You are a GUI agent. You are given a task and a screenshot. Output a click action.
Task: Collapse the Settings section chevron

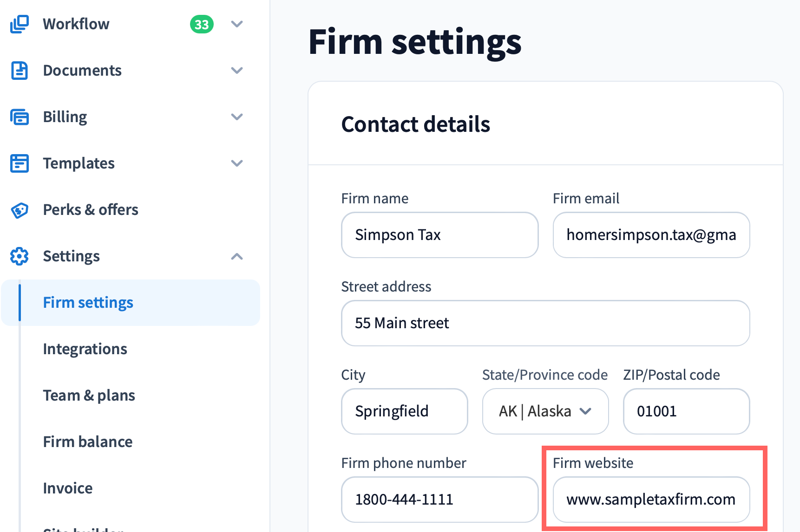[x=237, y=256]
